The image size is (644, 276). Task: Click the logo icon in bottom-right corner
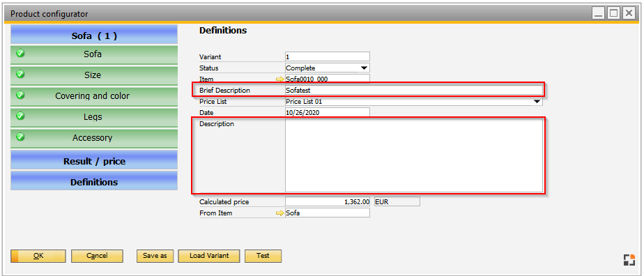[629, 260]
